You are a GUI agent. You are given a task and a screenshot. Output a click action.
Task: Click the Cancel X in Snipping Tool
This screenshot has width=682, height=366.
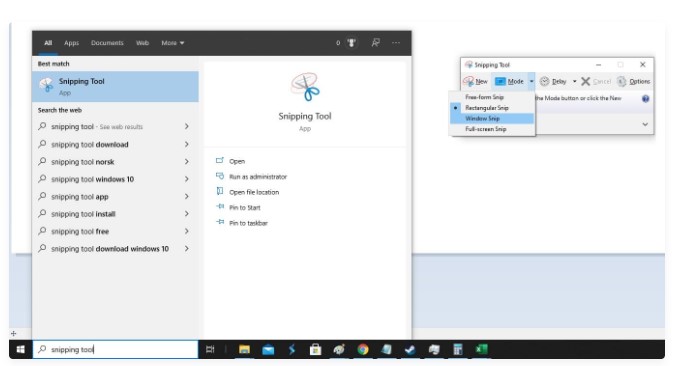pyautogui.click(x=596, y=81)
